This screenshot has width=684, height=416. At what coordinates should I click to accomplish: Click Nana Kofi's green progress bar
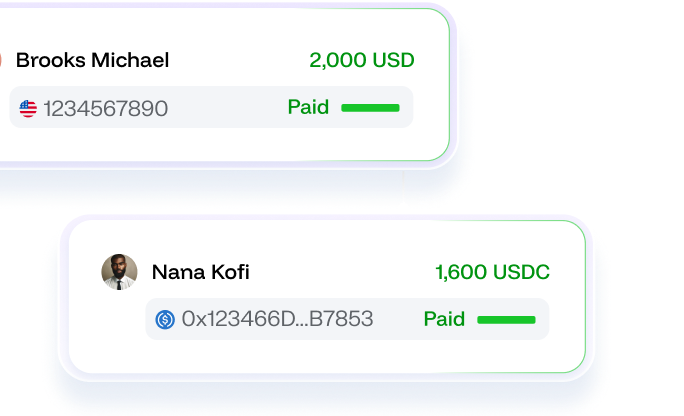pos(506,320)
